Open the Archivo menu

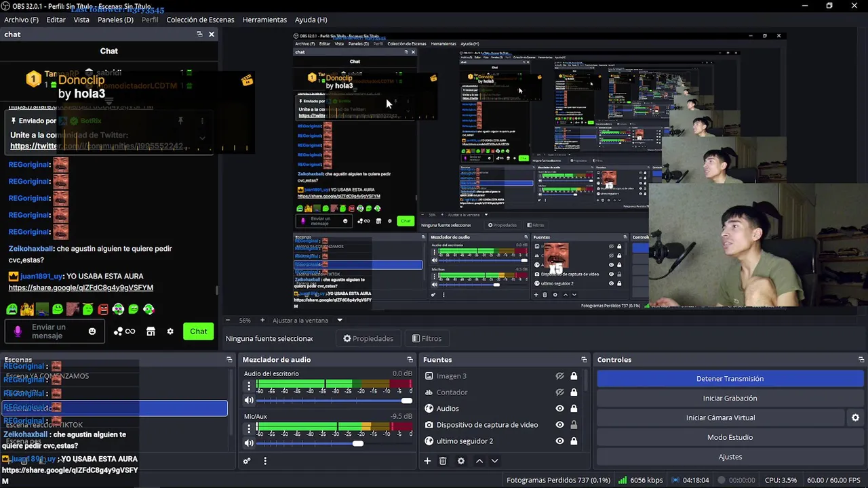click(x=22, y=20)
